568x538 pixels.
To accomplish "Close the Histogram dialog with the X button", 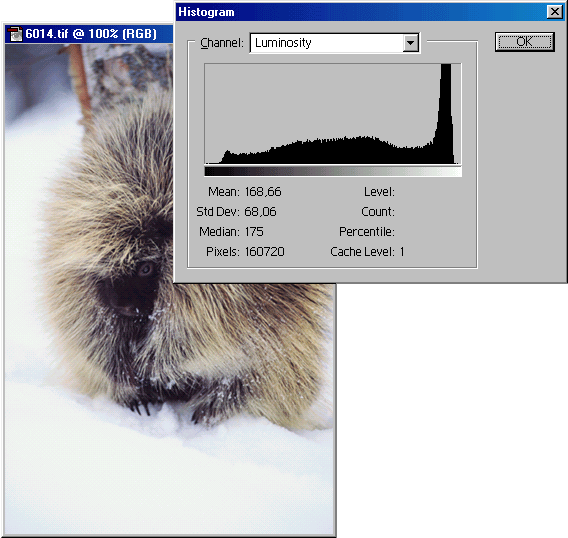I will point(555,12).
